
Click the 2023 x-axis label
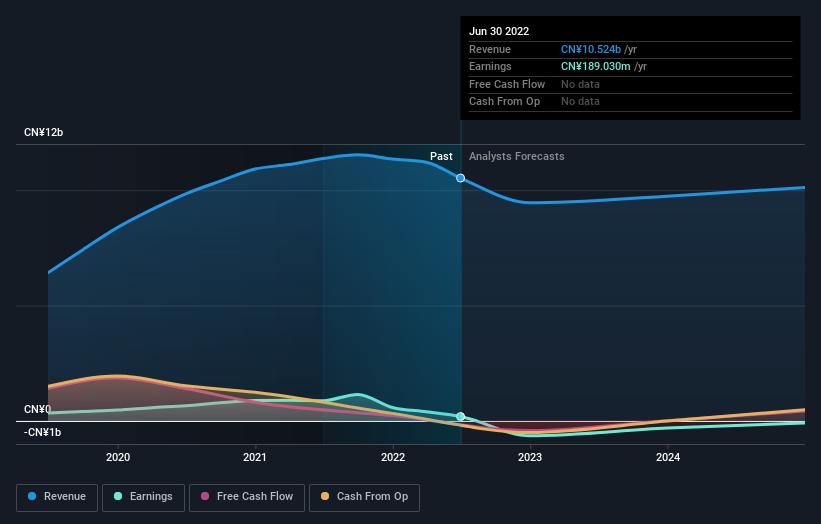(x=530, y=458)
